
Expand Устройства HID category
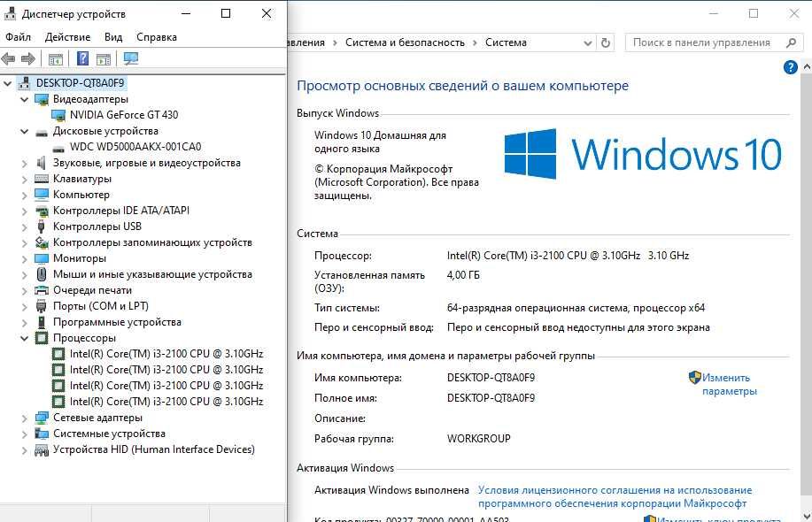pos(24,450)
